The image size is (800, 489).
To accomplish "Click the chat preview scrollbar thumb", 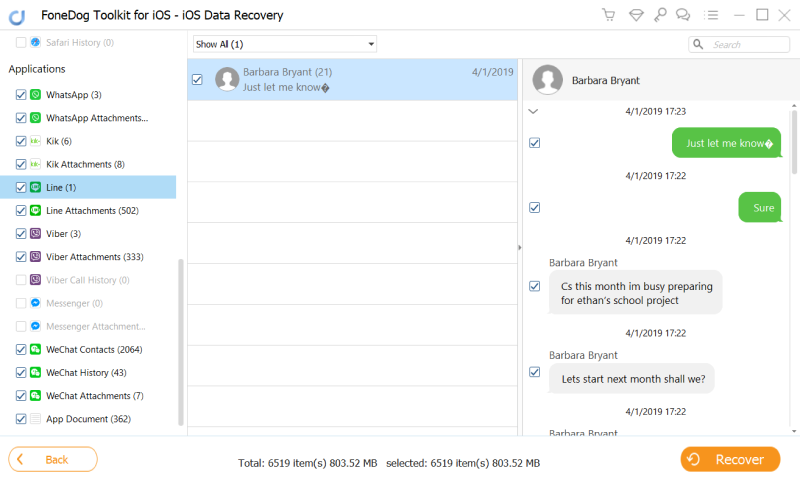I will [x=794, y=142].
